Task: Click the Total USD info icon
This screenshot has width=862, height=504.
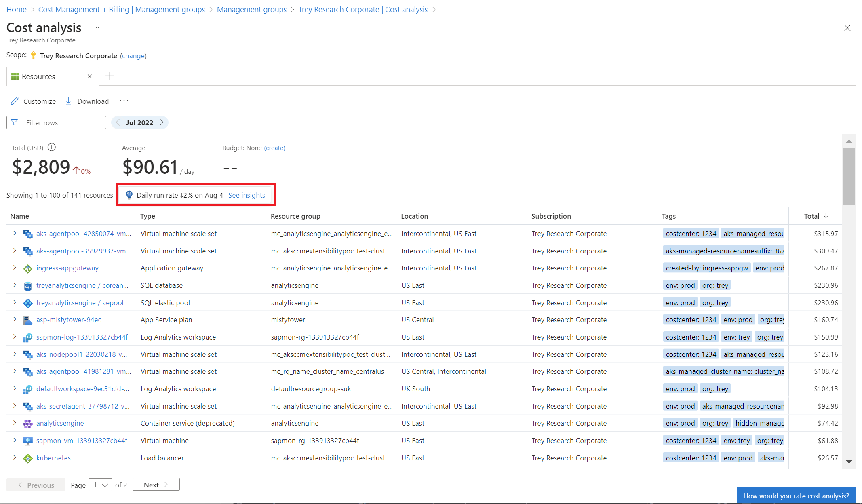Action: [52, 147]
